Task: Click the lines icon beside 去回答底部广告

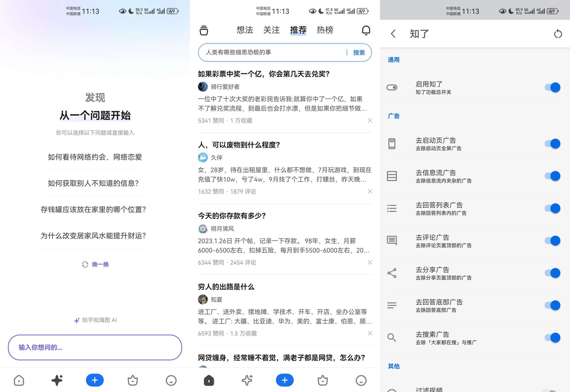Action: [x=392, y=305]
